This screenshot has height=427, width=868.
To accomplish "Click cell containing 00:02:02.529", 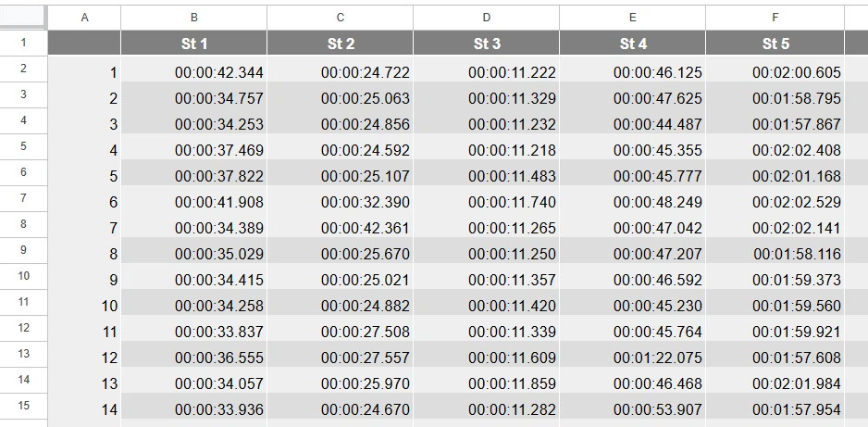I will 797,202.
